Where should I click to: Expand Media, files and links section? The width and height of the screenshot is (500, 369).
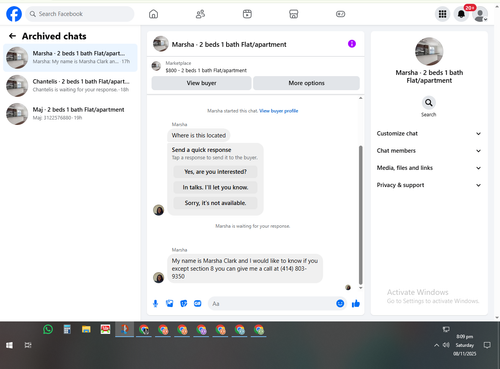429,168
